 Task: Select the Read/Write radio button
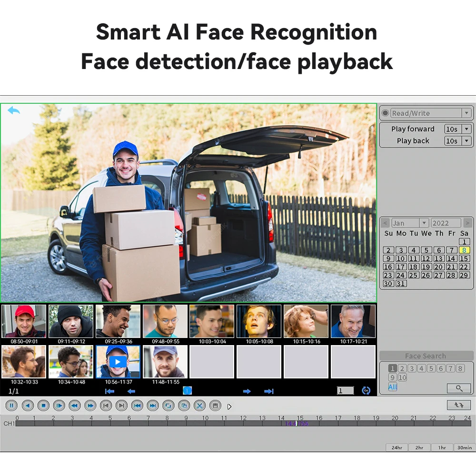(385, 113)
